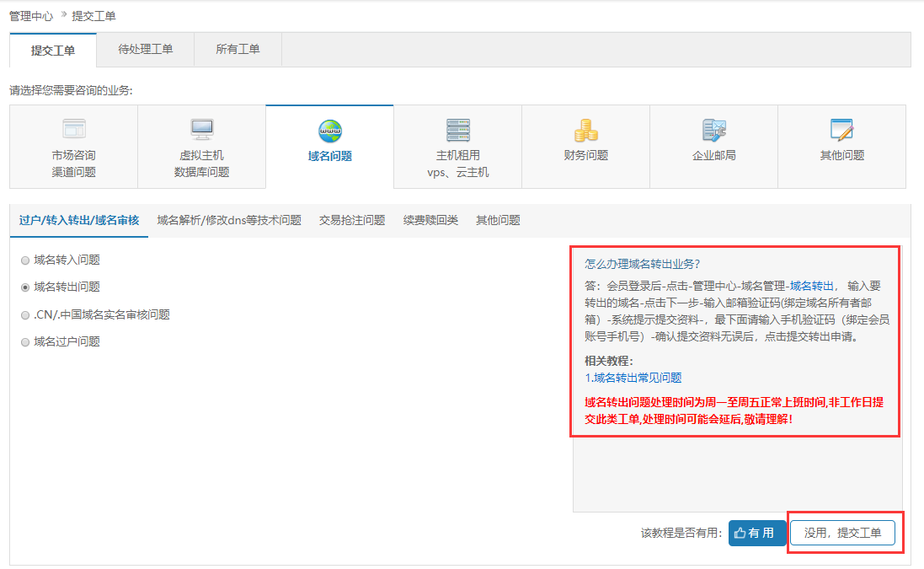The width and height of the screenshot is (924, 569).
Task: Select the 域名转入问题 radio button
Action: 25,260
